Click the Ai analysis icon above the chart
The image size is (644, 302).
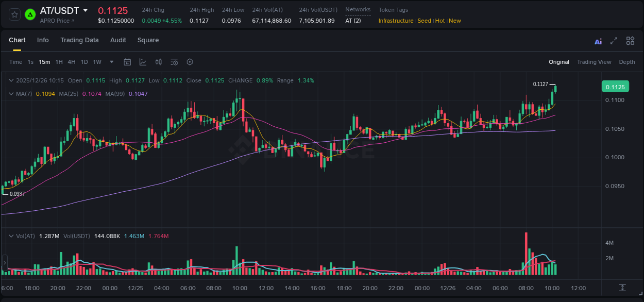[598, 41]
